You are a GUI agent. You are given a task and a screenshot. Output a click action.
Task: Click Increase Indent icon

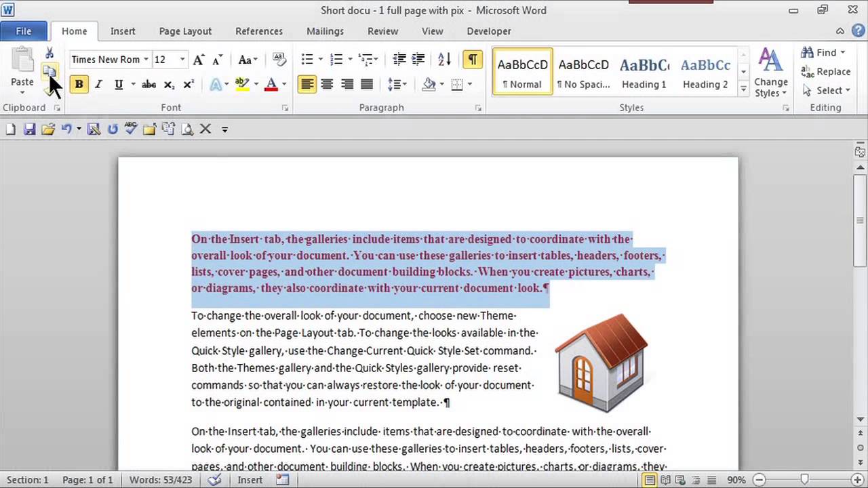(x=418, y=60)
